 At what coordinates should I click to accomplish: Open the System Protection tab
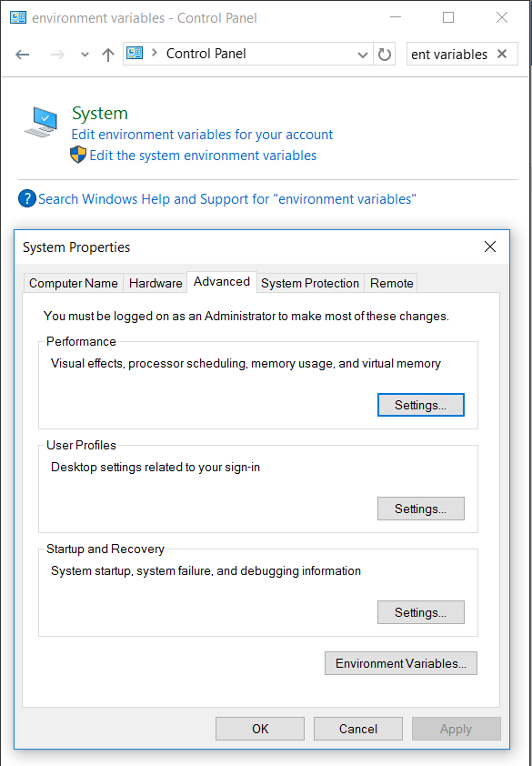point(310,283)
